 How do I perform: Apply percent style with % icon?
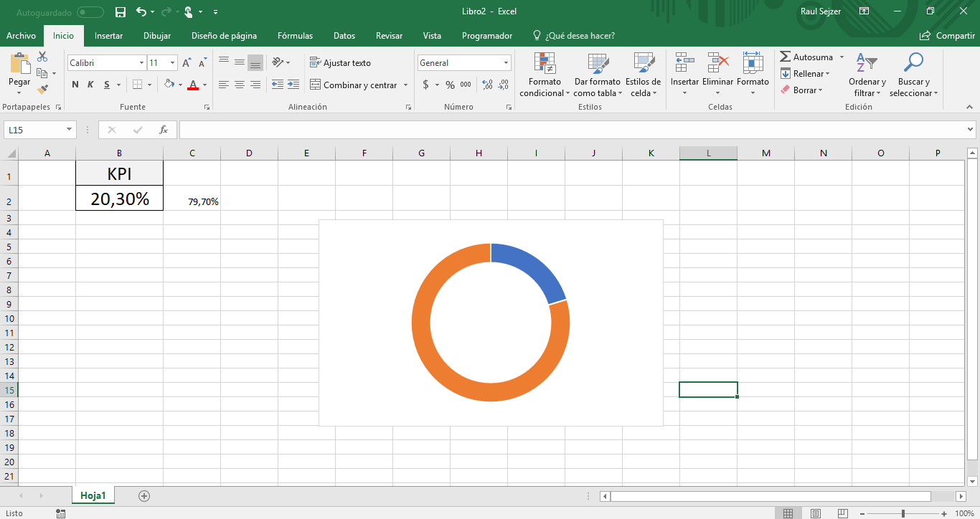point(450,85)
